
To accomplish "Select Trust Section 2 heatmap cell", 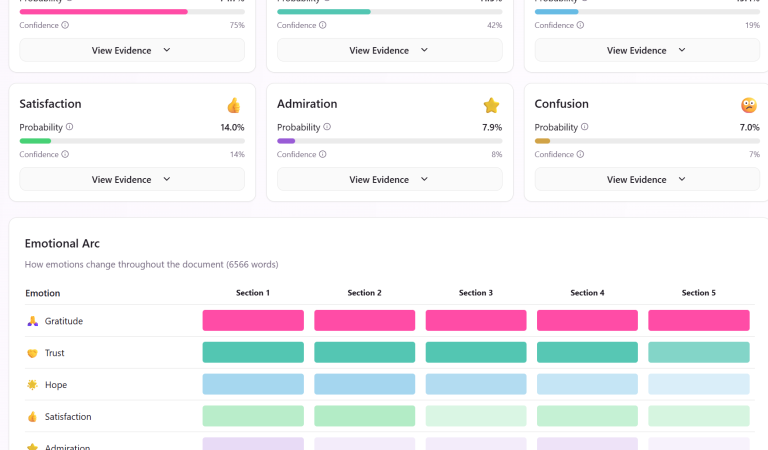I will [364, 352].
